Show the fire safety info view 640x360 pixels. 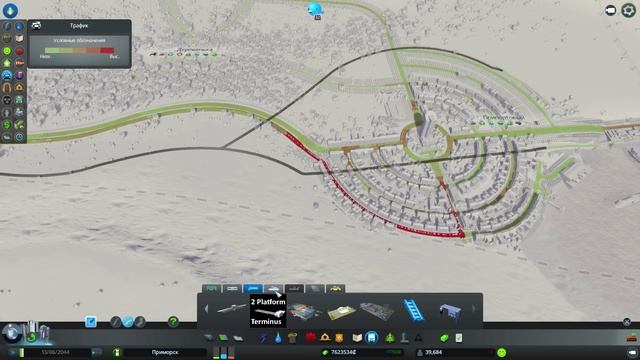[x=20, y=87]
